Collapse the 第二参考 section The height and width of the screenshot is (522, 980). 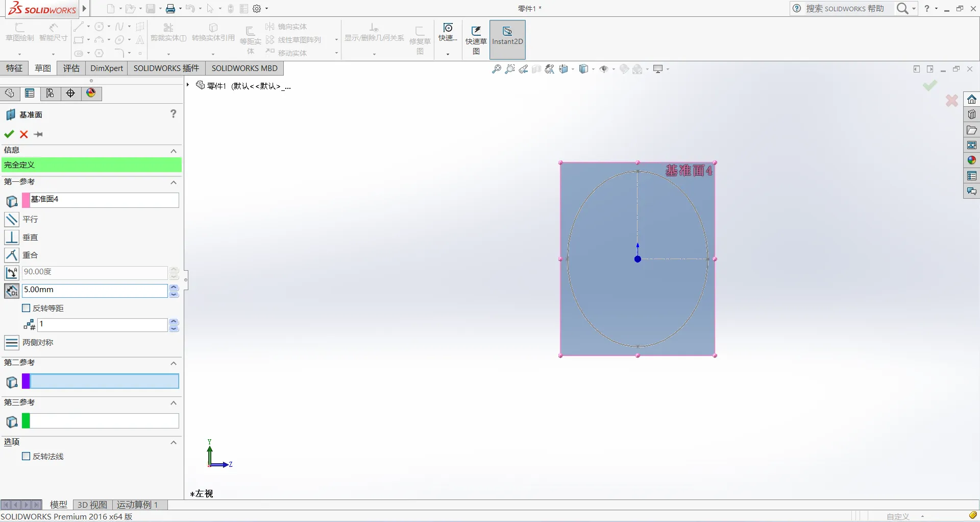pos(174,363)
